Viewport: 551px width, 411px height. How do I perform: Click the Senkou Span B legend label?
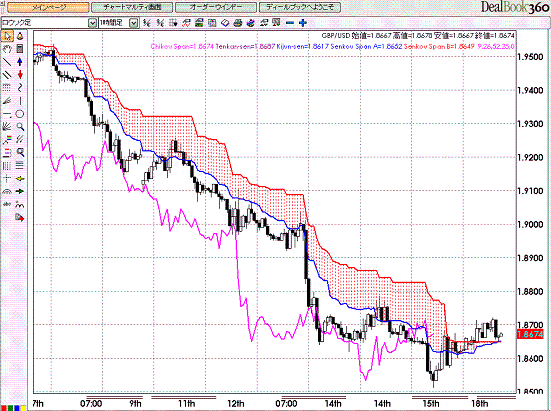click(439, 46)
